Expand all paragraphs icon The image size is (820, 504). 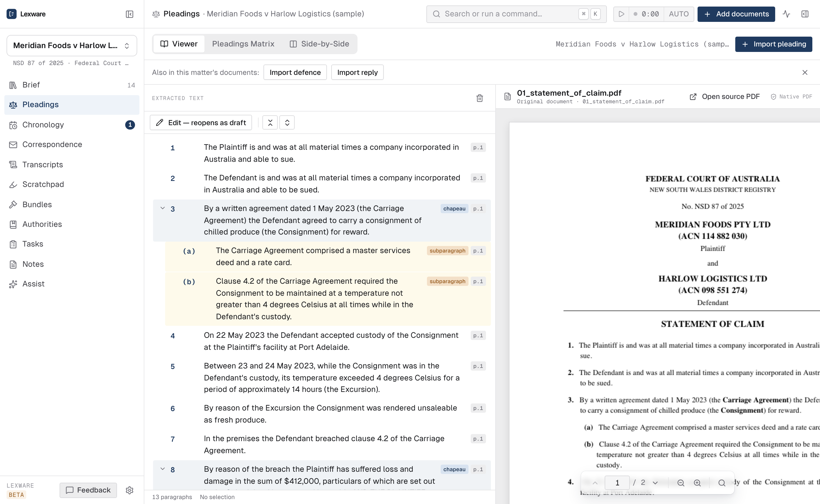(x=287, y=123)
